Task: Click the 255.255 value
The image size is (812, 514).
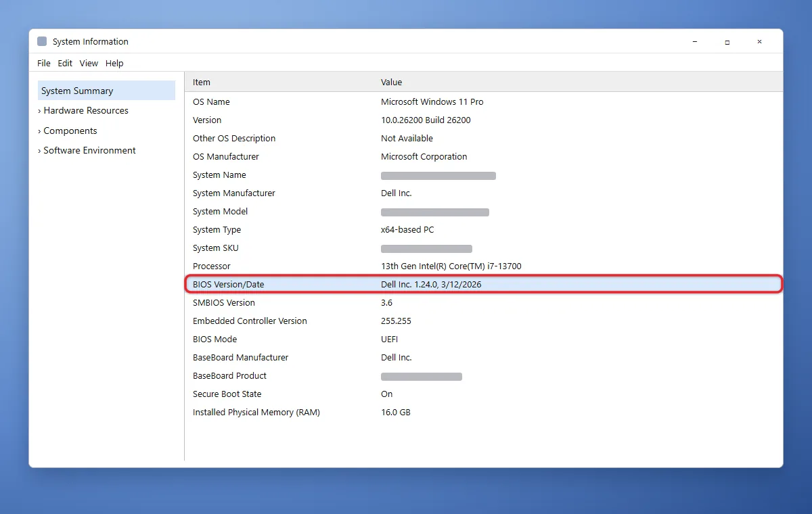Action: coord(396,321)
